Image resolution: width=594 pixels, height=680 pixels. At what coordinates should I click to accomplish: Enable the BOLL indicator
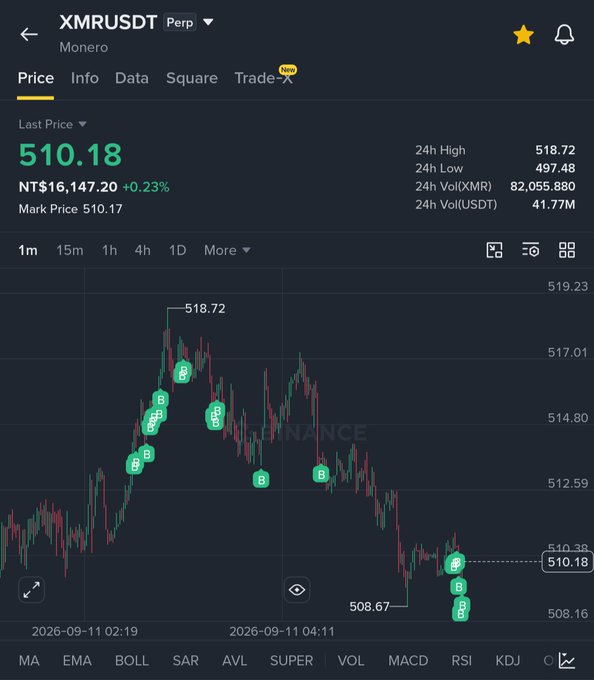132,660
